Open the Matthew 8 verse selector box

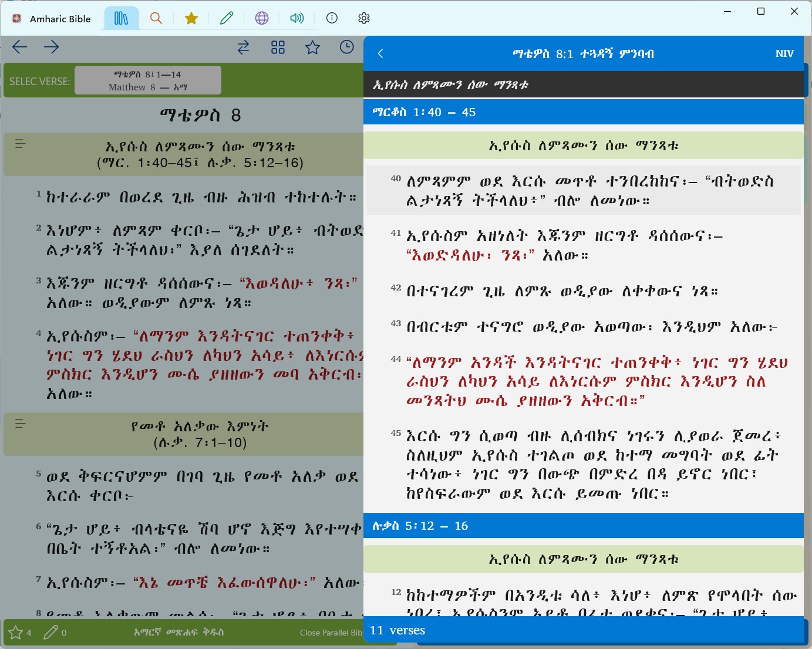click(x=148, y=80)
